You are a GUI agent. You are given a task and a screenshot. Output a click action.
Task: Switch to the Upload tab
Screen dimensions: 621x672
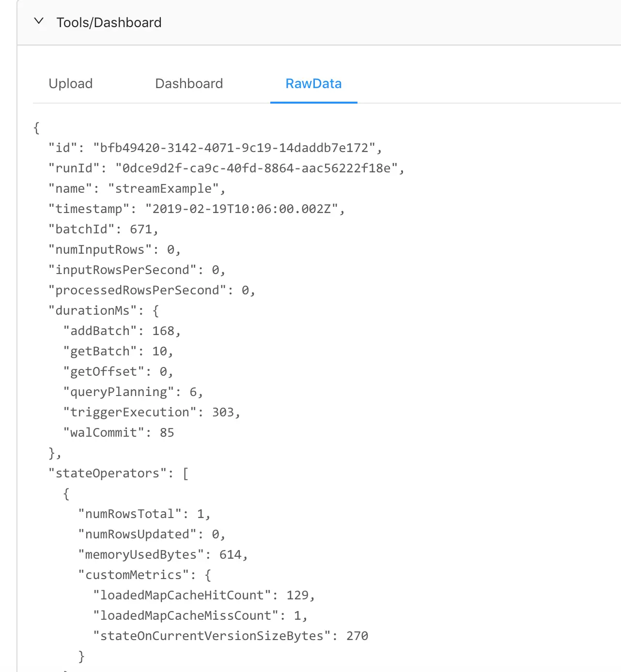pyautogui.click(x=71, y=83)
